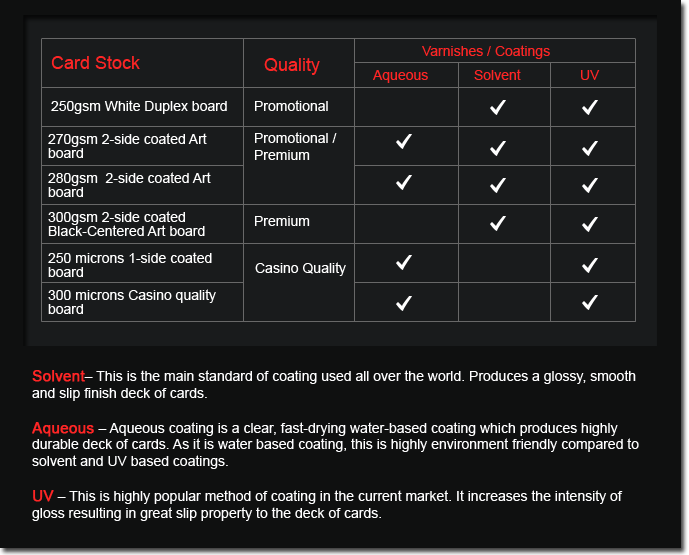Click the Aqueous checkmark in the 270gsm row

coord(404,142)
